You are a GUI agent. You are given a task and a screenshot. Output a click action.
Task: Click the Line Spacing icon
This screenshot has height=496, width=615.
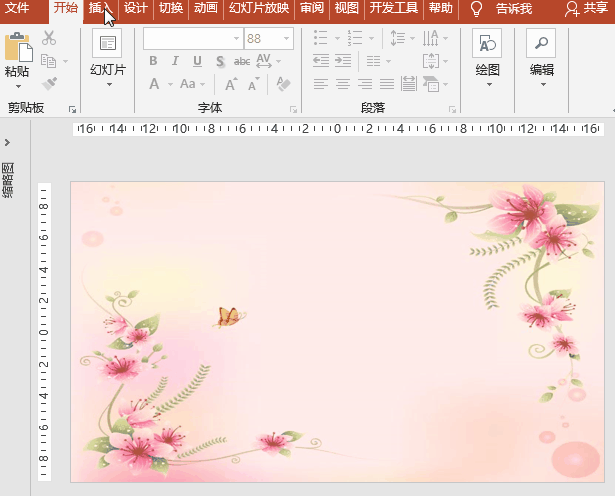pyautogui.click(x=398, y=38)
